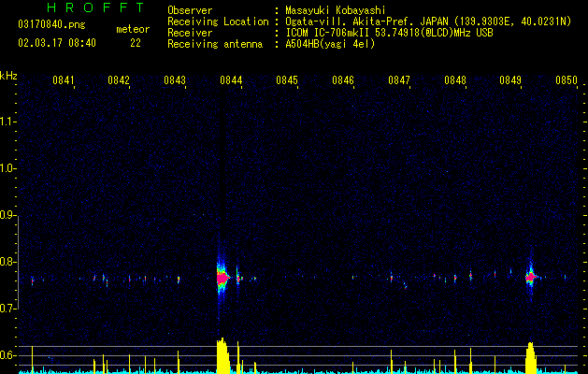Click the 0849 time marker
588x374 pixels.
(x=510, y=80)
